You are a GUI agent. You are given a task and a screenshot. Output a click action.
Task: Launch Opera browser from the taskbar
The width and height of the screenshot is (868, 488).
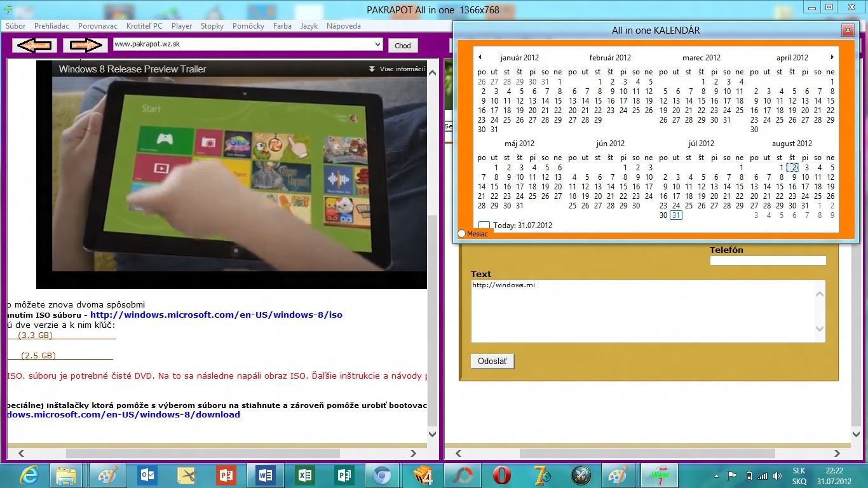tap(502, 475)
